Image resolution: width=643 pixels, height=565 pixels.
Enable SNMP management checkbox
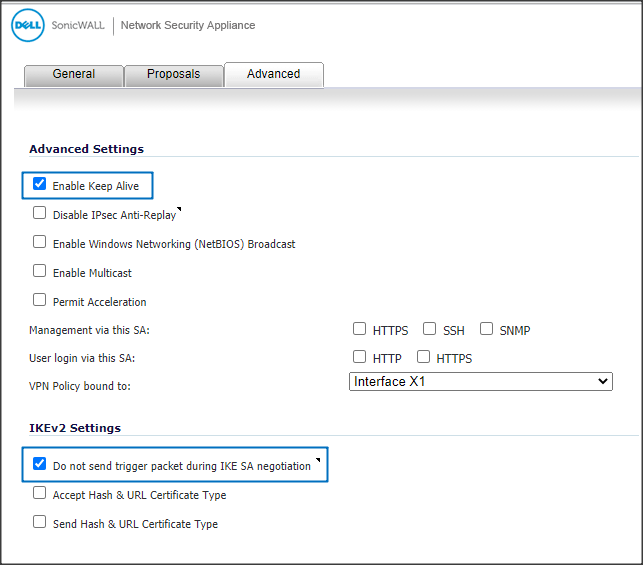[x=487, y=329]
